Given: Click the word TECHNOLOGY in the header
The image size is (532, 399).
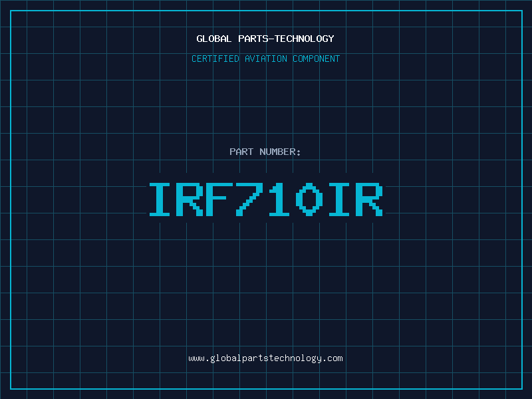Looking at the screenshot, I should point(305,39).
